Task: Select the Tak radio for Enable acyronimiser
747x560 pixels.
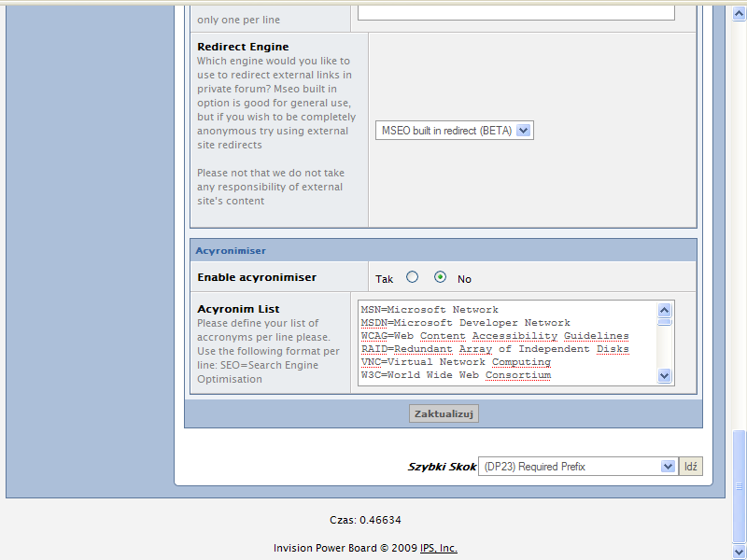Action: click(x=412, y=277)
